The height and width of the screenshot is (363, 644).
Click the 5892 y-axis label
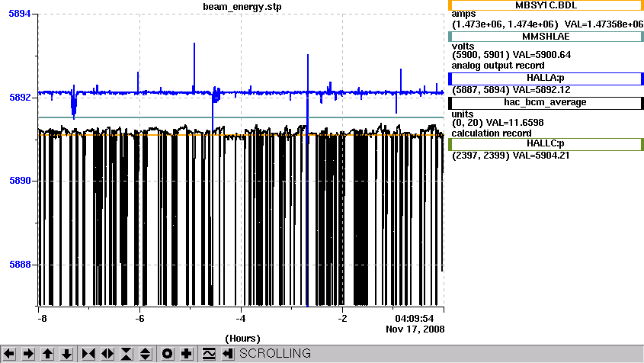[20, 98]
